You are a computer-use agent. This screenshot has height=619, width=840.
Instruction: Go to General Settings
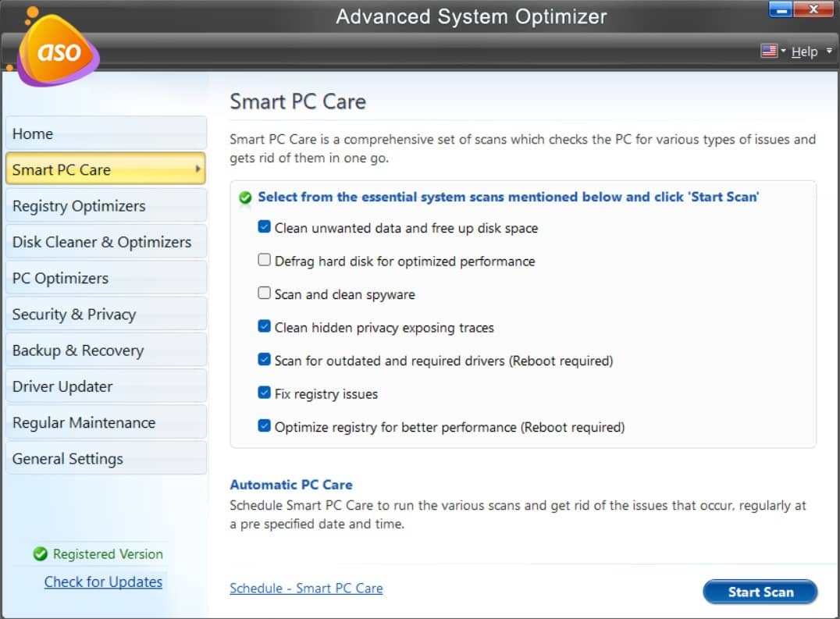[68, 458]
